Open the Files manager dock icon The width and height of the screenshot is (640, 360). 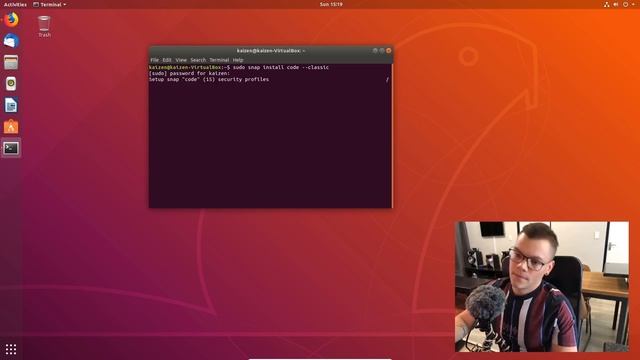point(11,62)
